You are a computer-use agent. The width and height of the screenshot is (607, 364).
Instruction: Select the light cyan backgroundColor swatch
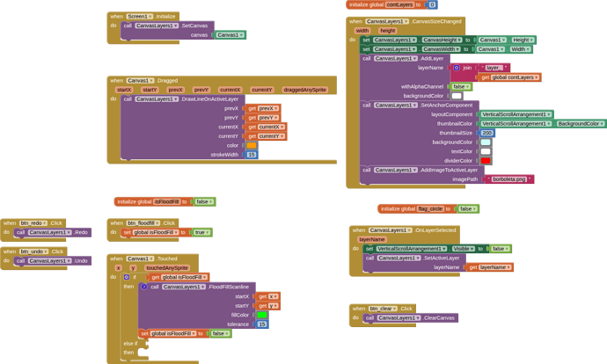[x=486, y=142]
